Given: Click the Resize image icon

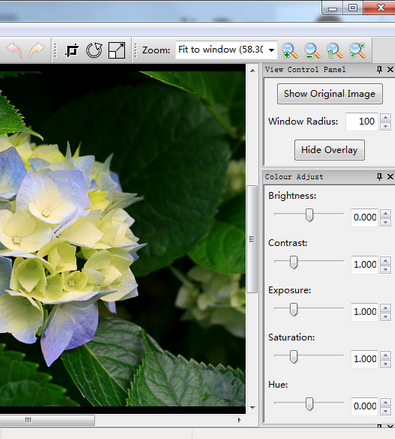Looking at the screenshot, I should point(117,51).
